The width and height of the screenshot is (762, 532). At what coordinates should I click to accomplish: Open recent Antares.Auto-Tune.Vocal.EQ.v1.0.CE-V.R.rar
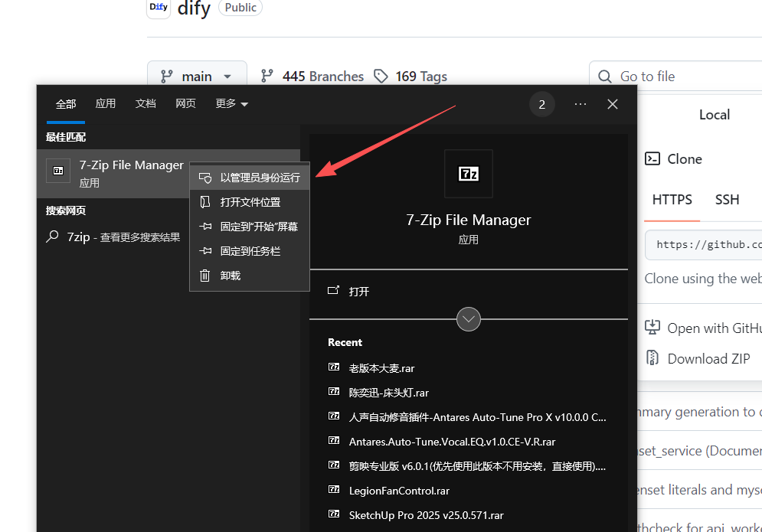452,442
